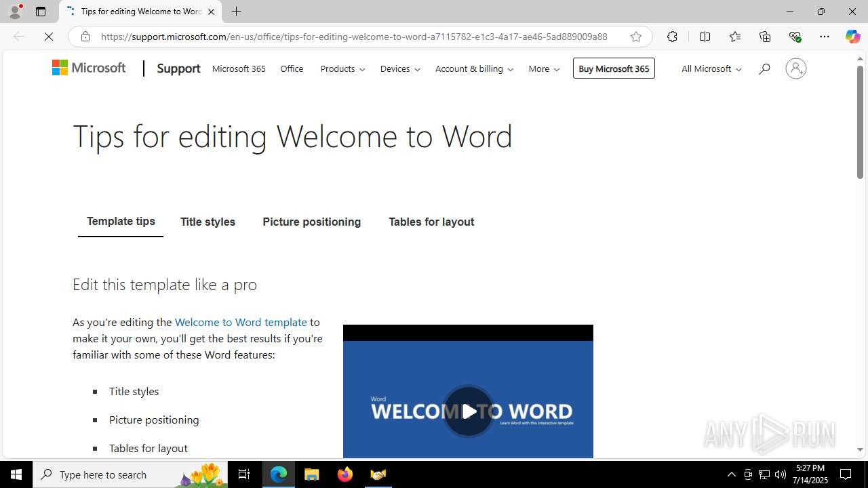This screenshot has height=488, width=868.
Task: Show hidden system tray icons
Action: [x=731, y=474]
